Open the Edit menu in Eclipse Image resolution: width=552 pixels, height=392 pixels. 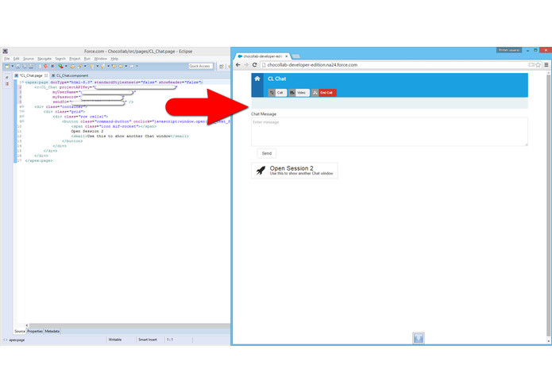(16, 59)
